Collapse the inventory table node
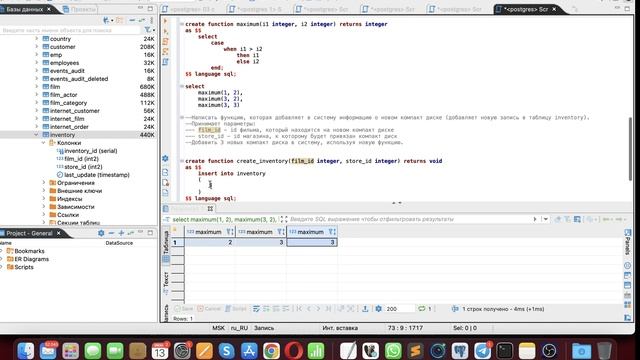The height and width of the screenshot is (360, 640). click(36, 134)
